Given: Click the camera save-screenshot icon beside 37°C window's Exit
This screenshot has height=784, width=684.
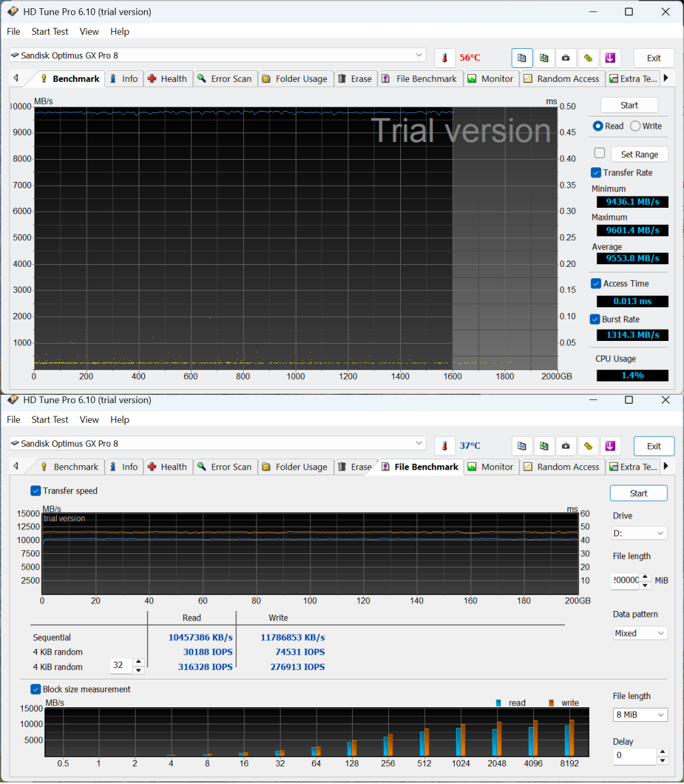Looking at the screenshot, I should [x=566, y=446].
